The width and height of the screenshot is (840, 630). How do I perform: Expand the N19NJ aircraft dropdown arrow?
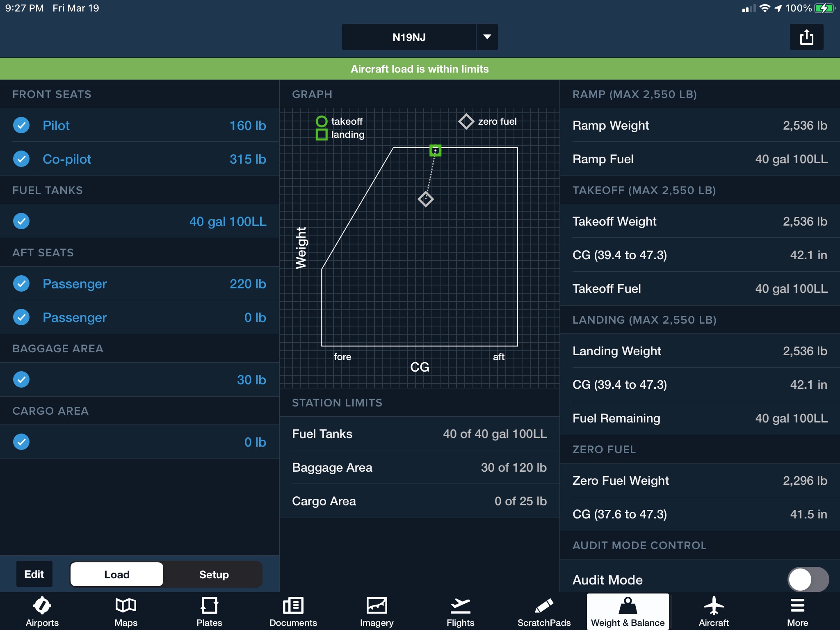pos(487,37)
